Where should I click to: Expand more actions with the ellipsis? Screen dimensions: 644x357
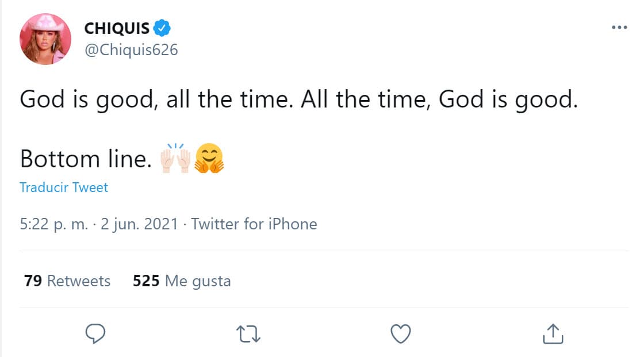619,26
